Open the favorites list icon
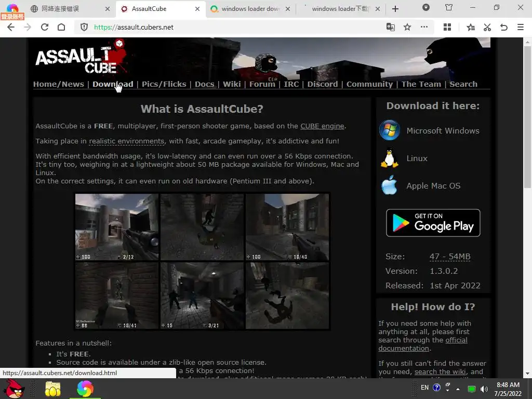The image size is (532, 399). click(x=471, y=27)
